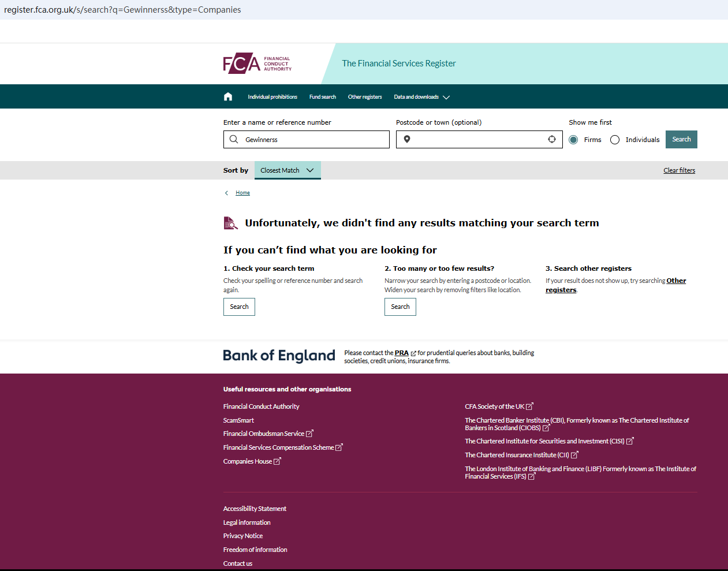Open ScamSmart footer link

(x=238, y=420)
